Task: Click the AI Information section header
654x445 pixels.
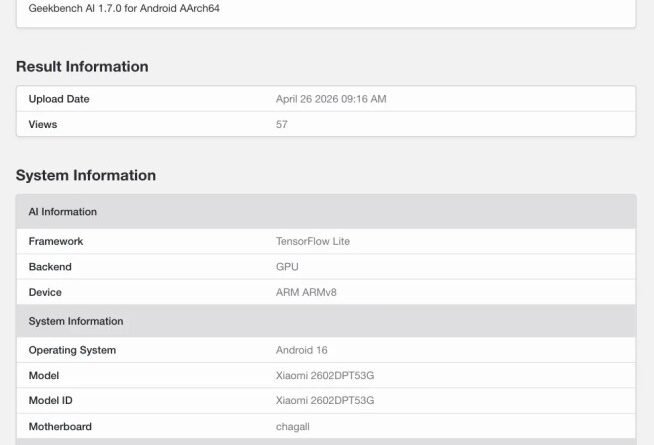Action: pos(326,212)
